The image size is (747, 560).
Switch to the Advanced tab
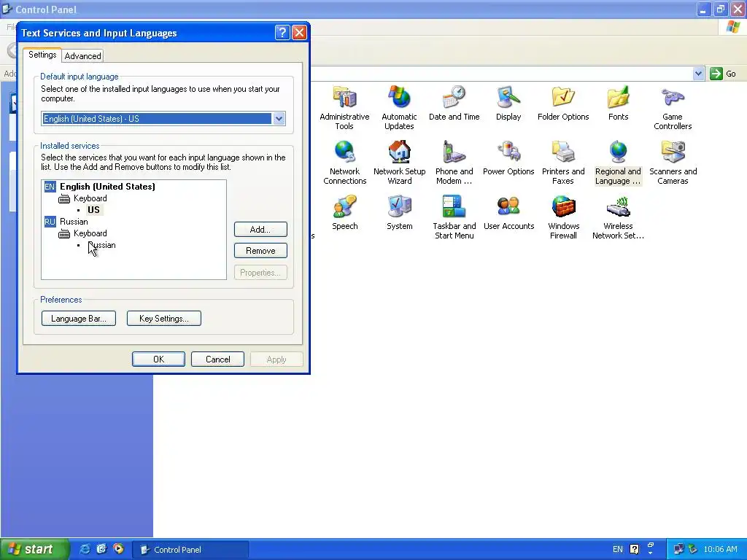pos(83,55)
